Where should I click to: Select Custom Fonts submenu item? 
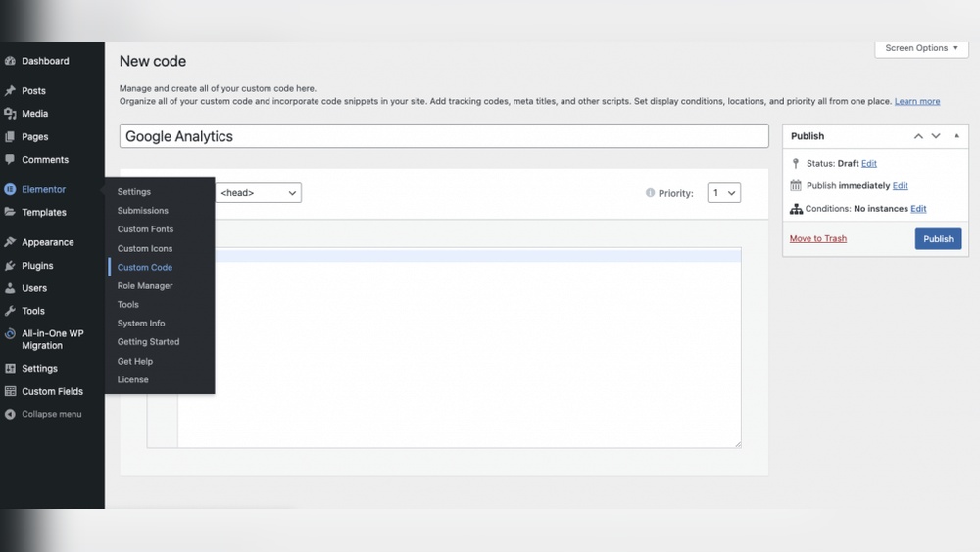click(x=146, y=229)
